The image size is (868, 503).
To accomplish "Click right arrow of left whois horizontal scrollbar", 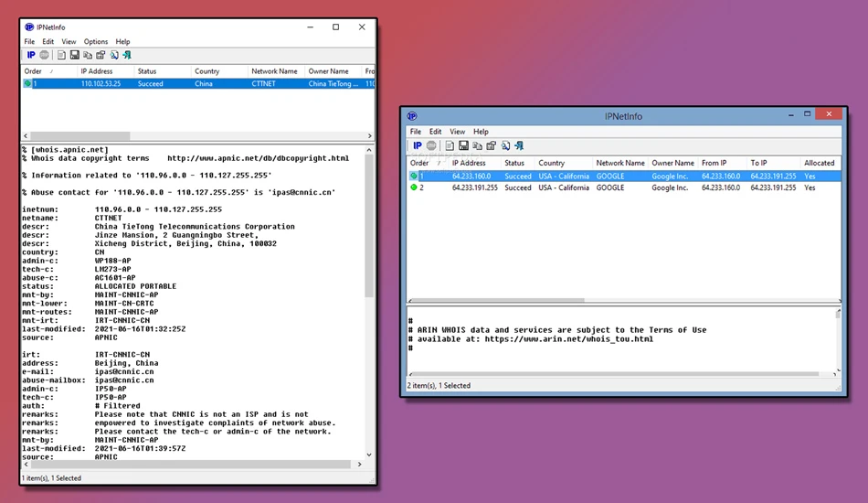I will point(359,465).
